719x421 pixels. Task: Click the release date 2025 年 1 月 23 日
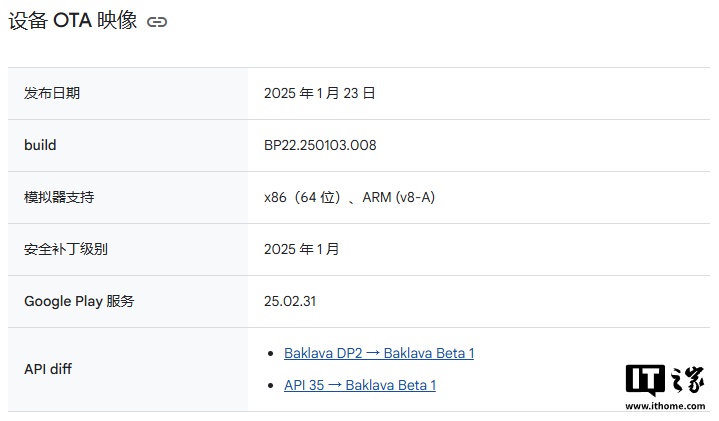pyautogui.click(x=320, y=93)
